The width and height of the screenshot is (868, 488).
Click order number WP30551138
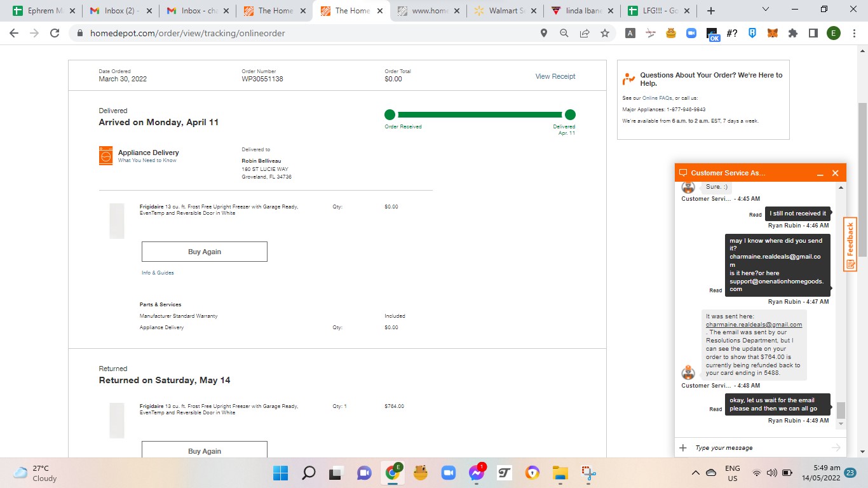[262, 79]
